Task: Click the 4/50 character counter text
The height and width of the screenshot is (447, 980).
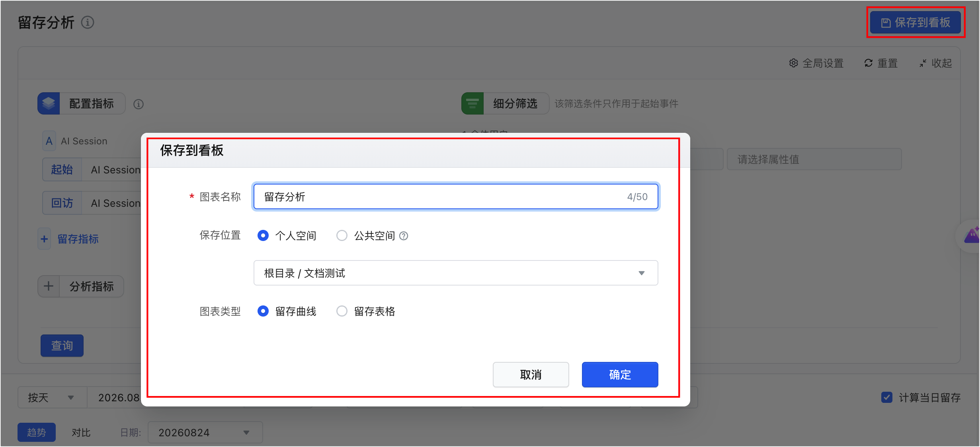Action: 637,197
